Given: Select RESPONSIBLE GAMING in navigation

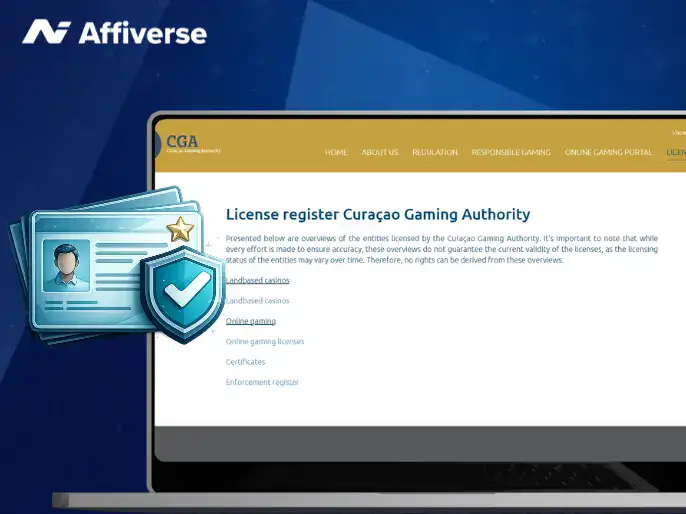Looking at the screenshot, I should pyautogui.click(x=511, y=152).
